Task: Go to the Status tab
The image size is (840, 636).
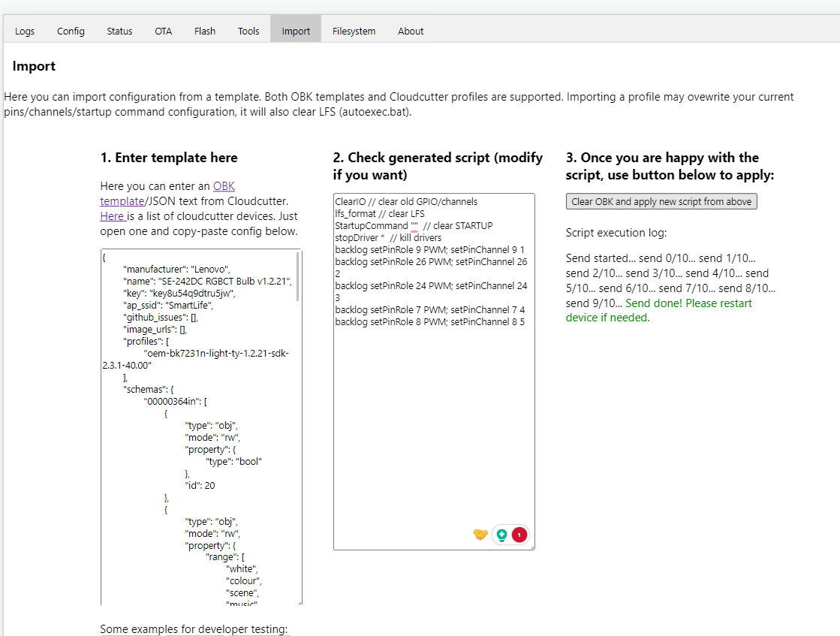Action: tap(119, 31)
